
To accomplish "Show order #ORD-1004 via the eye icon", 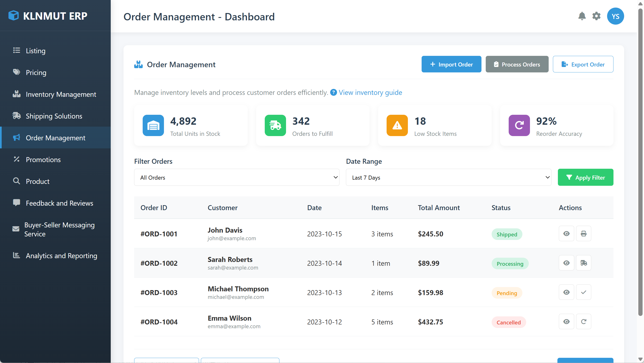I will pyautogui.click(x=566, y=321).
